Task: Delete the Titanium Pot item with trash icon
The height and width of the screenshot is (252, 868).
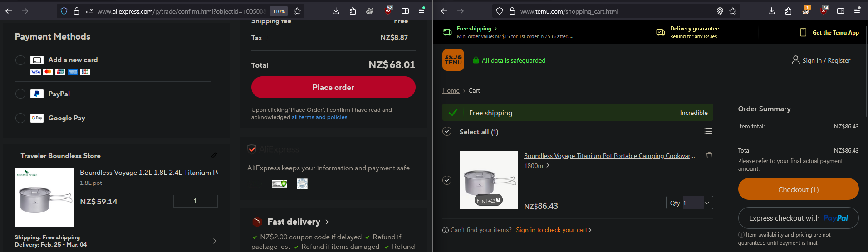Action: 709,155
